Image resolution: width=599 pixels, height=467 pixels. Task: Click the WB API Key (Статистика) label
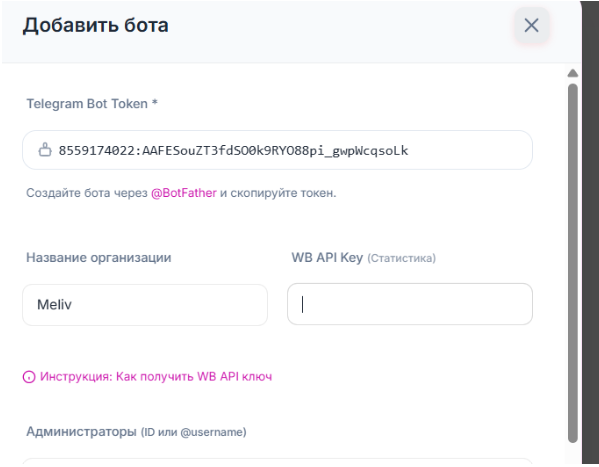pyautogui.click(x=363, y=258)
